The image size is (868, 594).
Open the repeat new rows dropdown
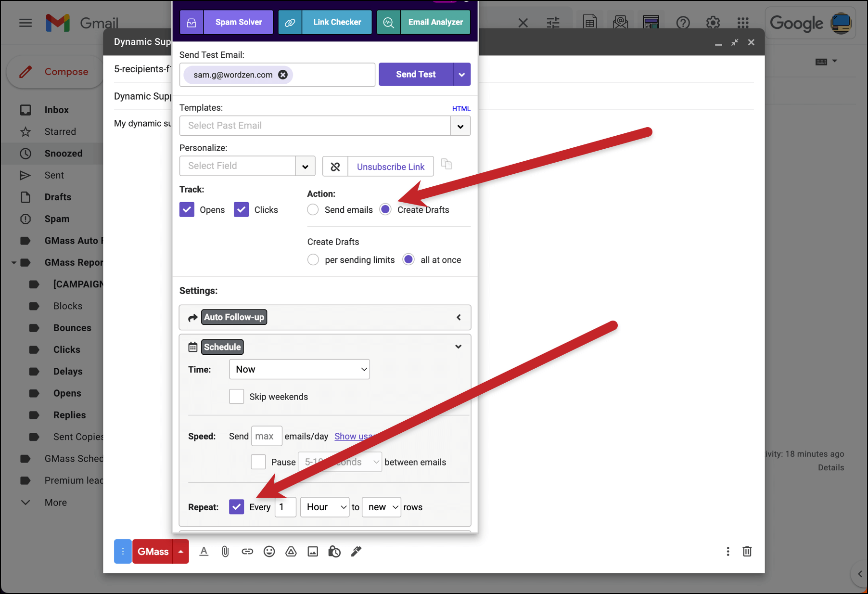(382, 507)
